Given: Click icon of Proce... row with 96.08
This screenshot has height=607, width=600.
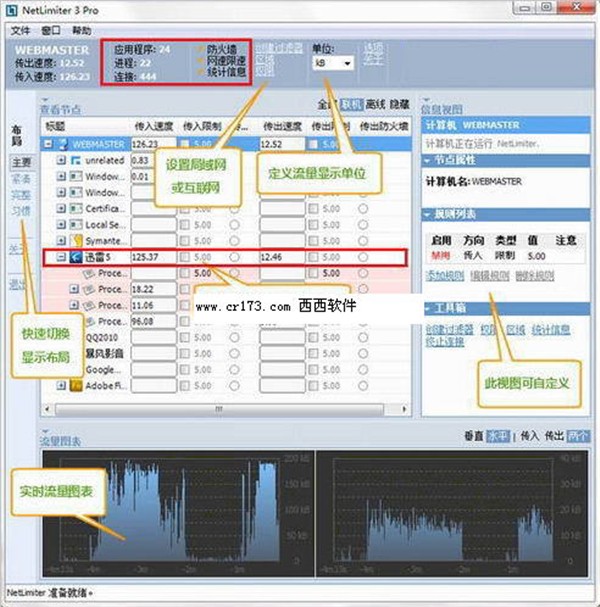Looking at the screenshot, I should (90, 321).
